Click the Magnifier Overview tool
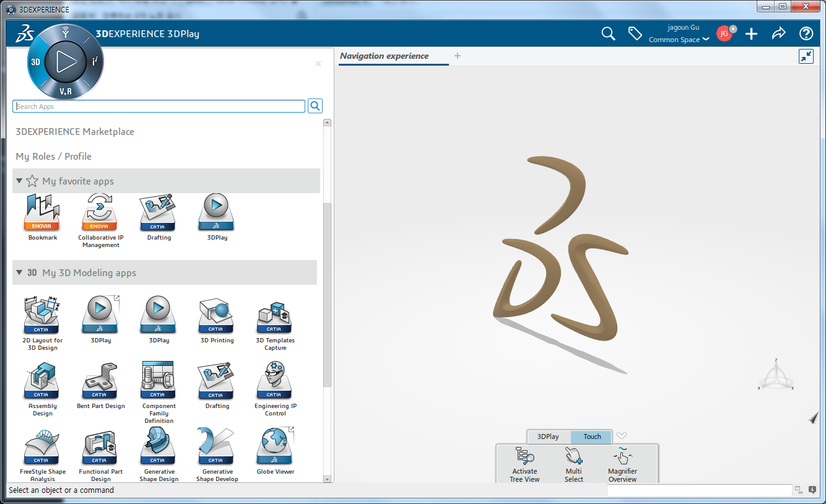This screenshot has height=504, width=826. [622, 464]
